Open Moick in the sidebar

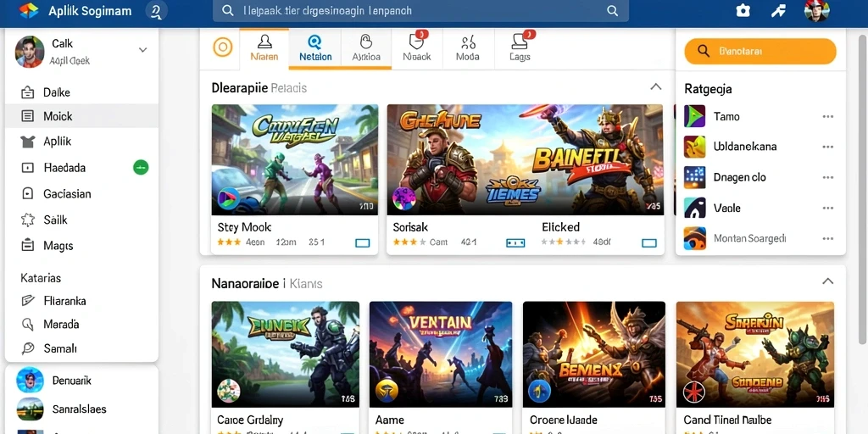point(82,116)
